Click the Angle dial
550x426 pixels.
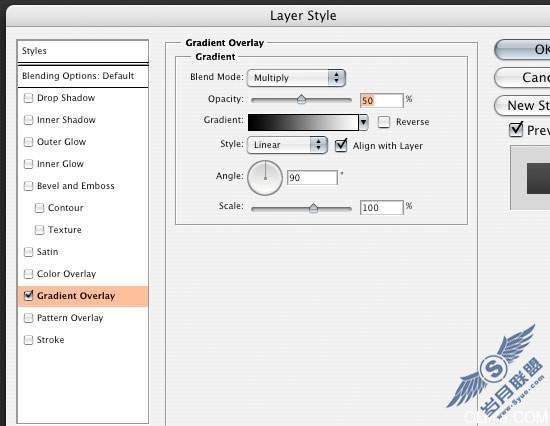point(265,178)
